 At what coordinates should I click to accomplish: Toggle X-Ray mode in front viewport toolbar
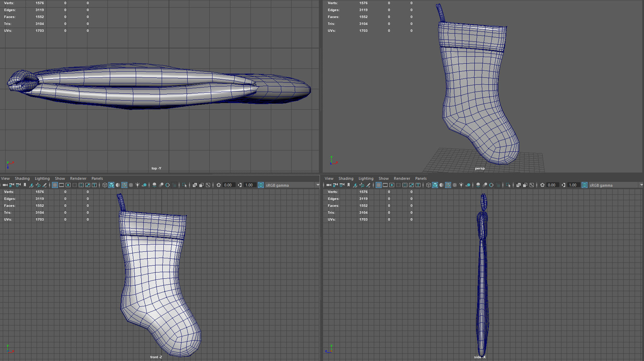(195, 185)
